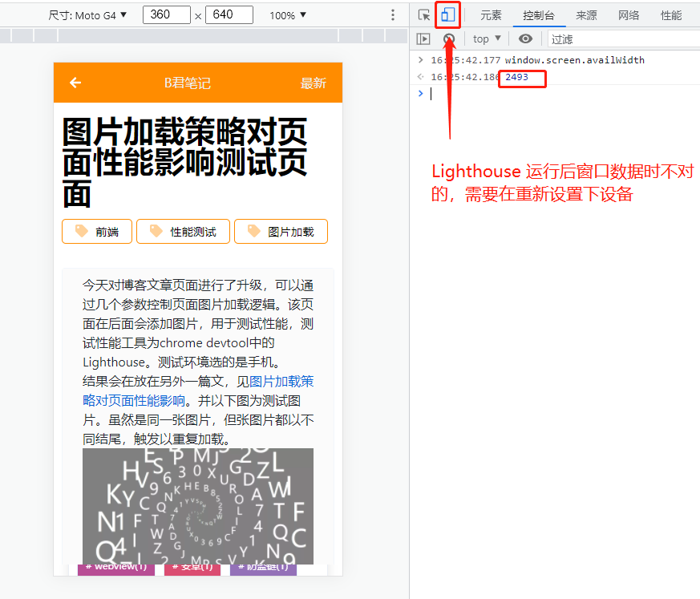Open the top JavaScript context dropdown
This screenshot has width=700, height=599.
pos(487,38)
